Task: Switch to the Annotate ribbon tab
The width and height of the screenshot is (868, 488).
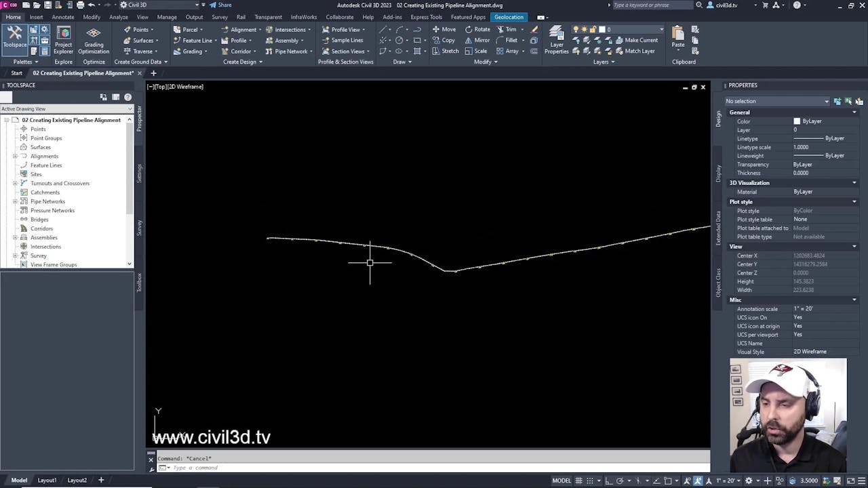Action: click(x=62, y=17)
